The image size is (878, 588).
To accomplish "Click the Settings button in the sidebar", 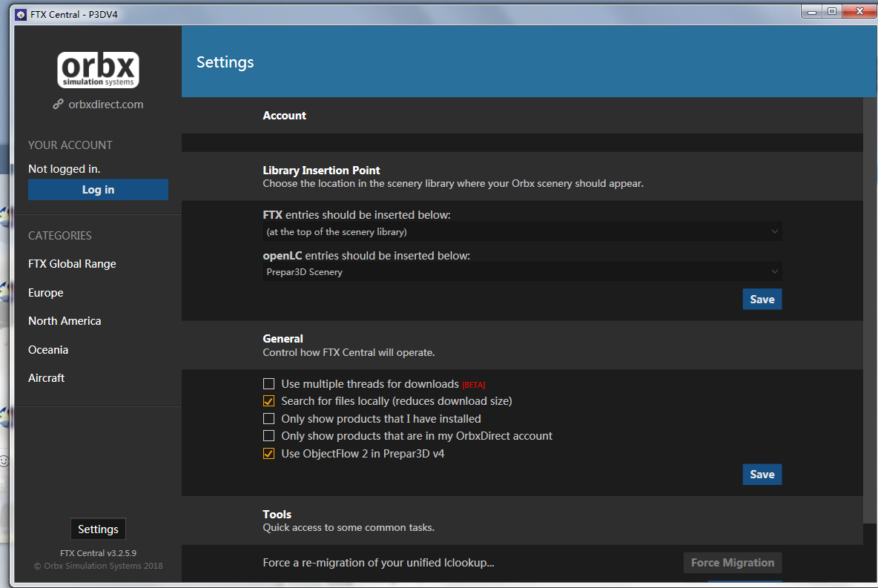I will pos(98,529).
